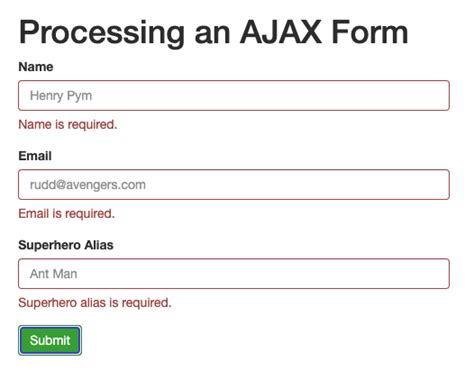Click the word 'Form' in the heading
This screenshot has width=474, height=370.
point(370,32)
